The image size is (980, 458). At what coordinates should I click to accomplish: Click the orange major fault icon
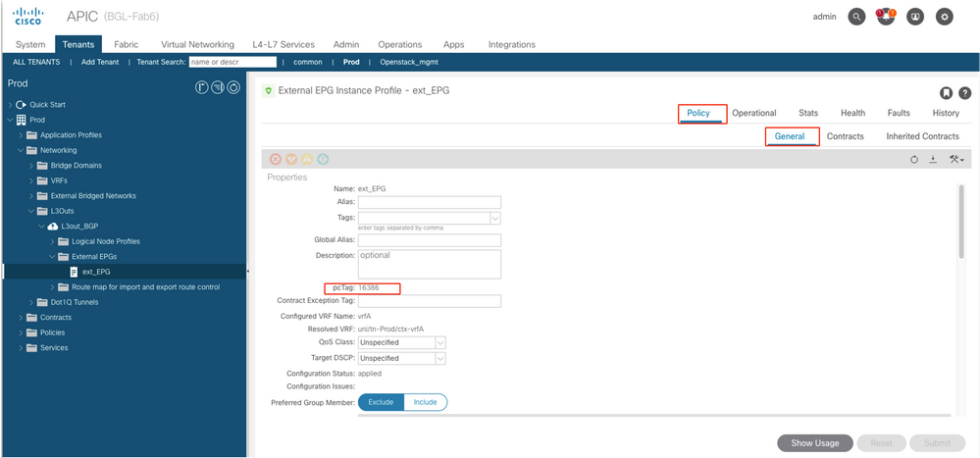click(x=291, y=159)
